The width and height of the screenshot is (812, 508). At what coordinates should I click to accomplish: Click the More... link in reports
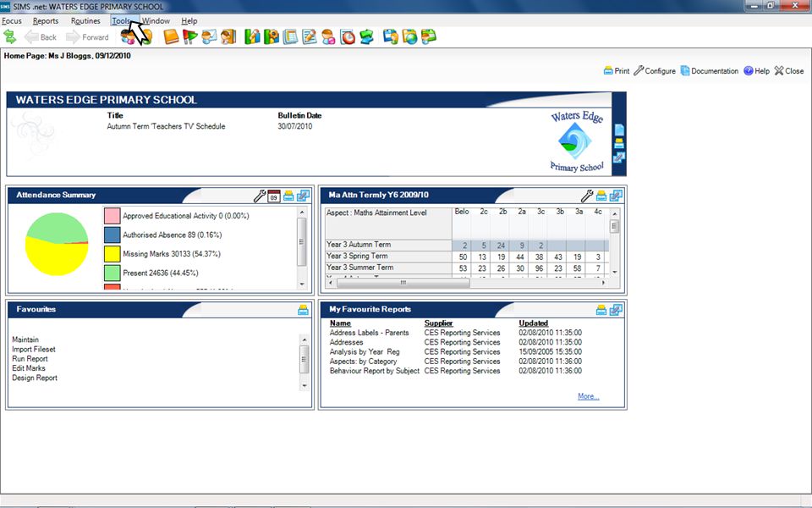[589, 396]
